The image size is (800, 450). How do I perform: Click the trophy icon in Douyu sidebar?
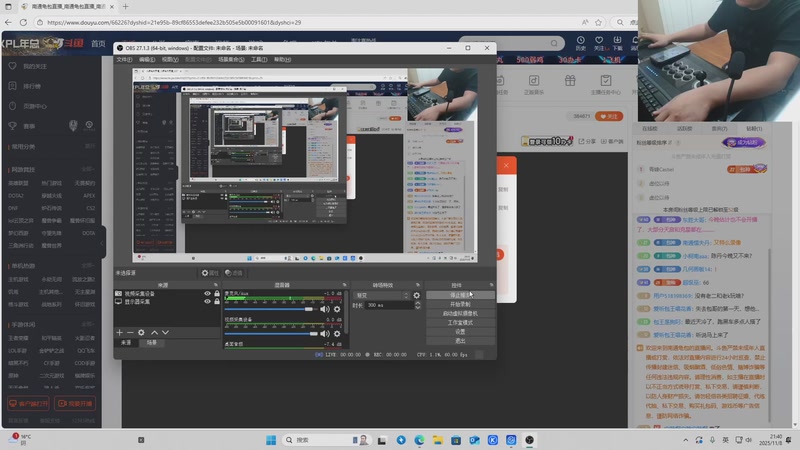[x=13, y=126]
